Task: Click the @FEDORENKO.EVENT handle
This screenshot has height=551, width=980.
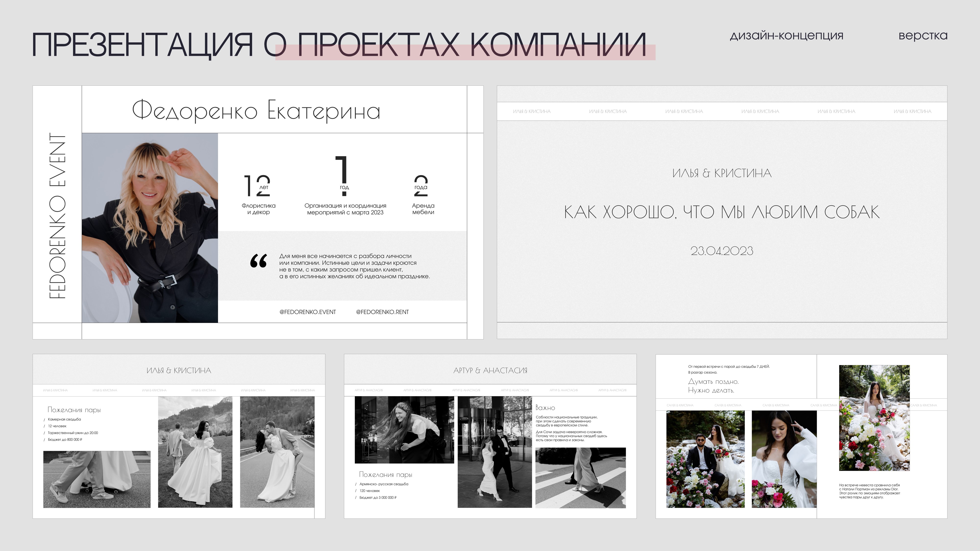Action: (x=307, y=312)
